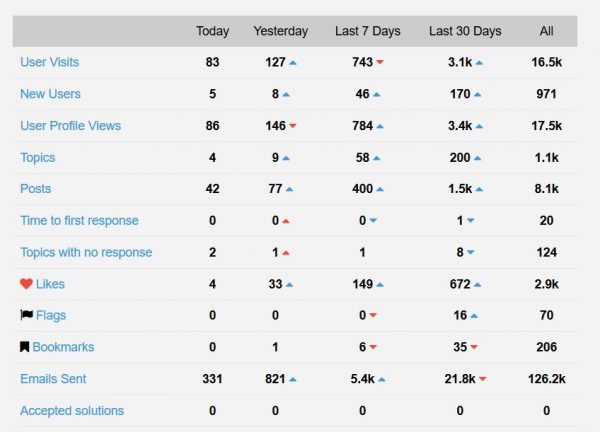Screen dimensions: 600x432
Task: Open the User Visits report
Action: (50, 62)
